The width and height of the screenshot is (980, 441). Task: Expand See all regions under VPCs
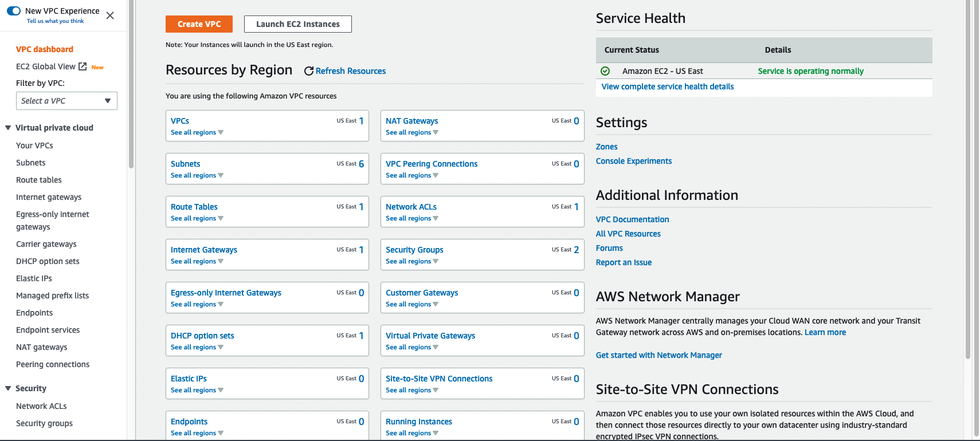pyautogui.click(x=197, y=132)
